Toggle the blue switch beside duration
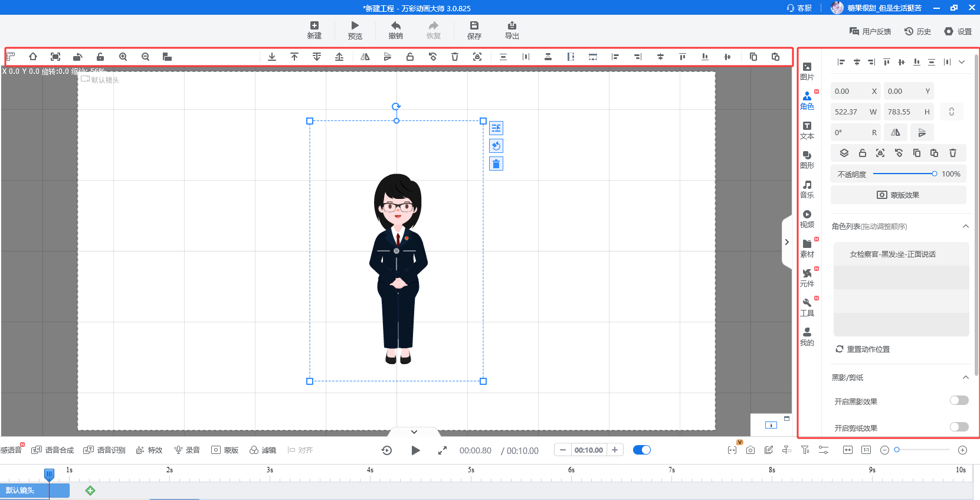Screen dimensions: 980x500 pos(641,450)
